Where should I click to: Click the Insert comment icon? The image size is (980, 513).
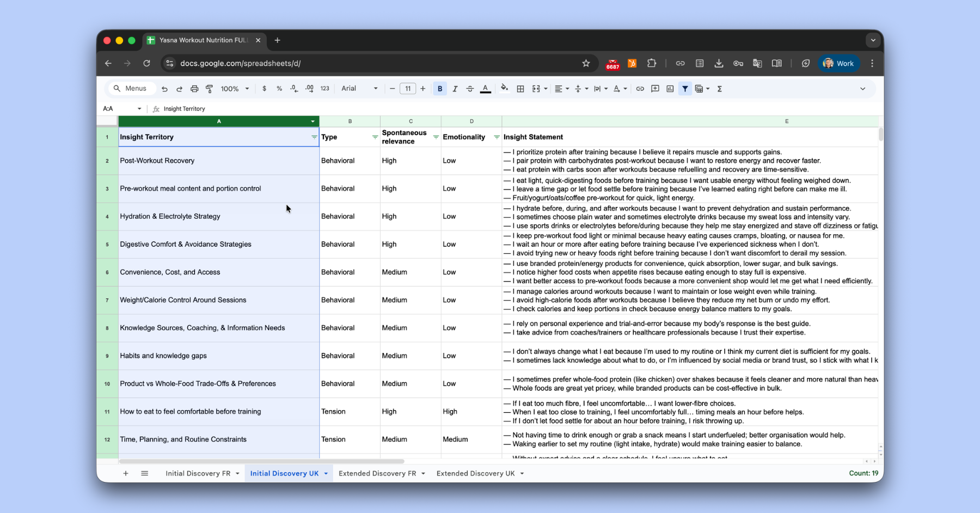655,89
